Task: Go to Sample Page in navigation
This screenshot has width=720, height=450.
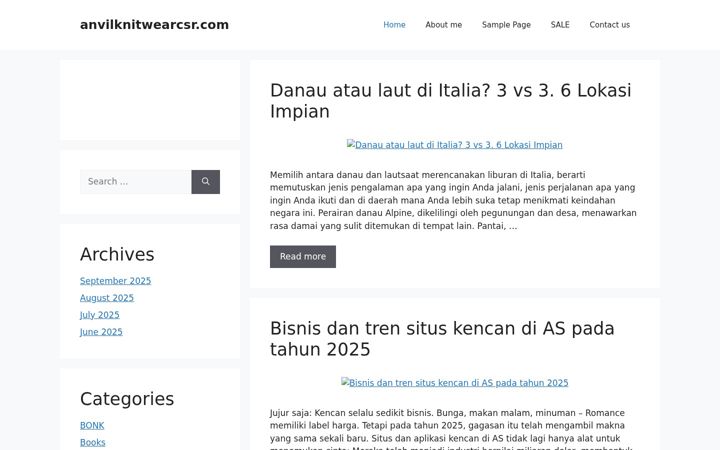Action: 506,25
